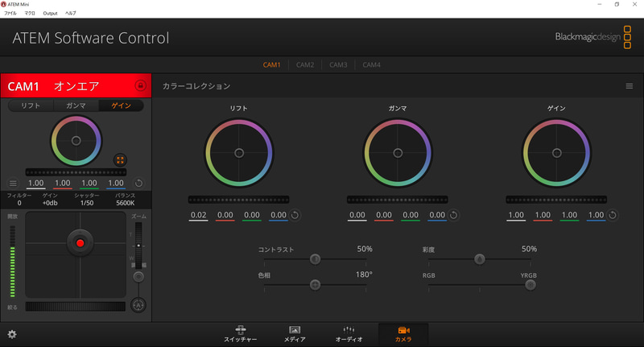Select the リフト tab in CAM1 panel
The image size is (644, 347).
(x=31, y=105)
